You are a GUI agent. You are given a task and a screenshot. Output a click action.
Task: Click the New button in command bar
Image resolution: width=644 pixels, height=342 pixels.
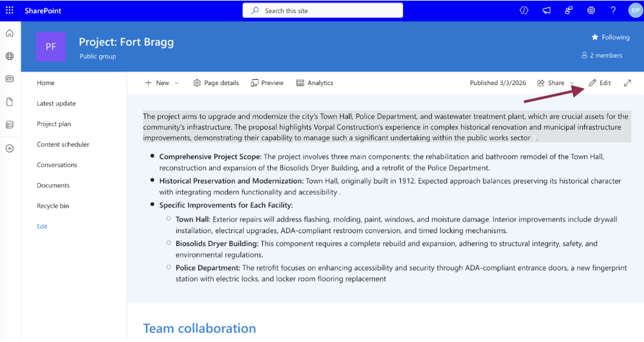[157, 82]
